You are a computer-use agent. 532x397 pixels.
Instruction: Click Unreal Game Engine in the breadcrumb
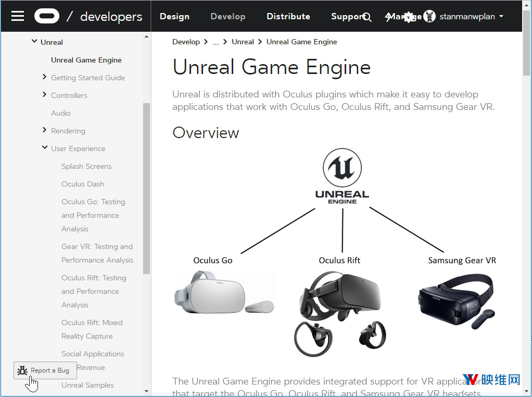[301, 42]
